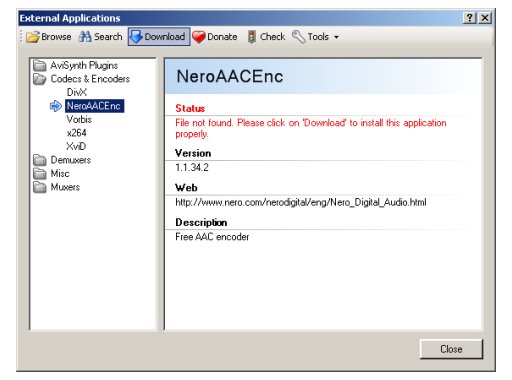Click the Donate heart button
512x380 pixels.
[x=215, y=37]
